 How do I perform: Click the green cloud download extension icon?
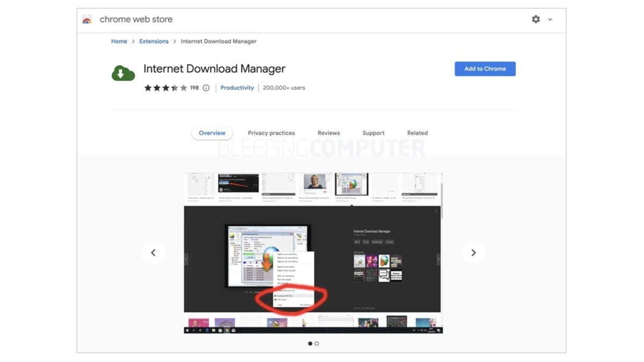pyautogui.click(x=123, y=73)
